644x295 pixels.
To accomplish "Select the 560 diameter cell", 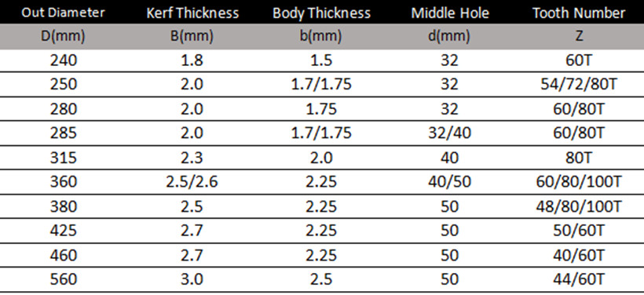I will (64, 279).
